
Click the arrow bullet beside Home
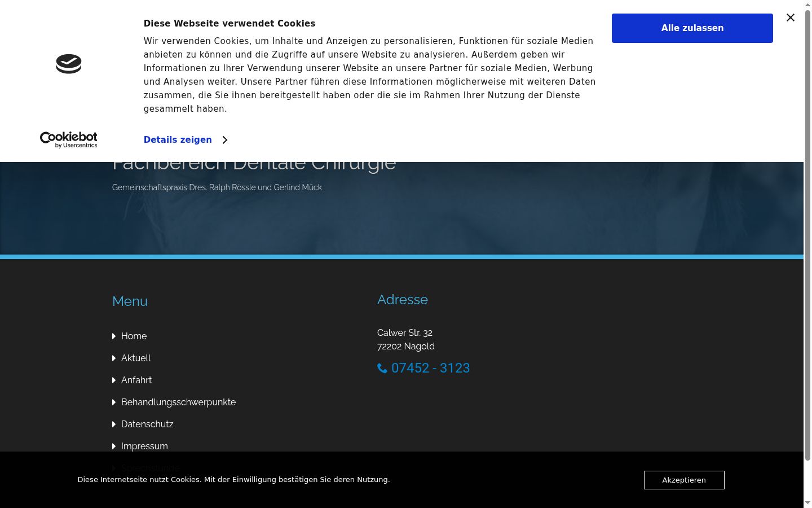pyautogui.click(x=114, y=336)
